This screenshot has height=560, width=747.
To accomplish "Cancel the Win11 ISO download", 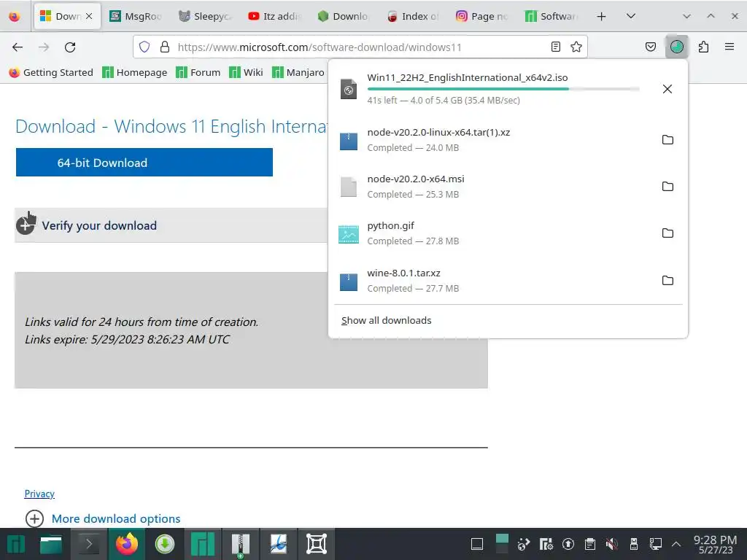I will point(667,89).
